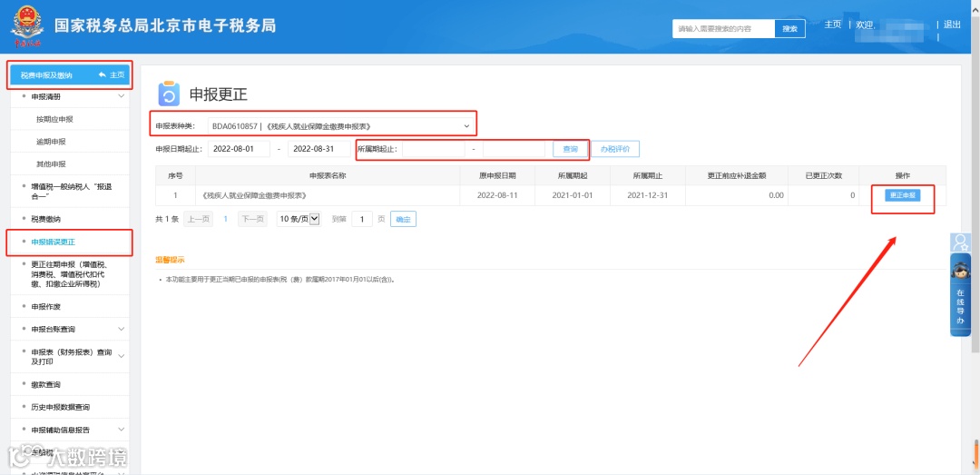980x475 pixels.
Task: Click the user avatar icon above 在线导办
Action: tap(960, 242)
